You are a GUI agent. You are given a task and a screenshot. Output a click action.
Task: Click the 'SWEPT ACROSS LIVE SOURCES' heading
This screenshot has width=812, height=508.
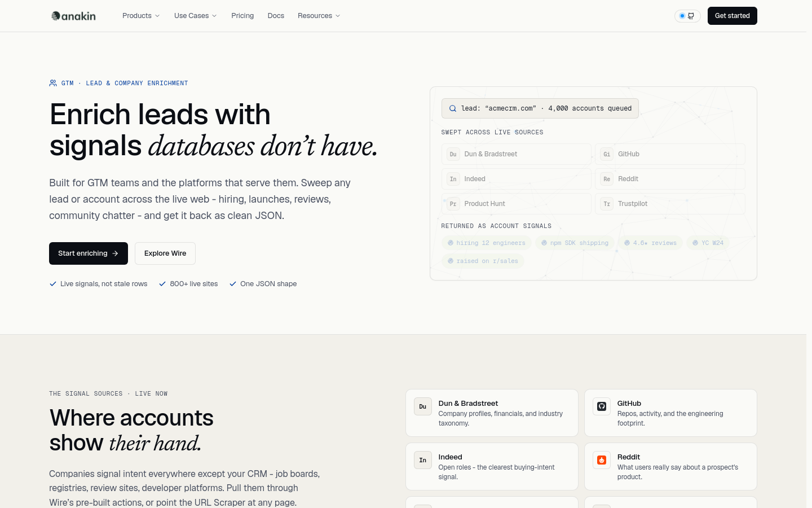click(x=492, y=132)
